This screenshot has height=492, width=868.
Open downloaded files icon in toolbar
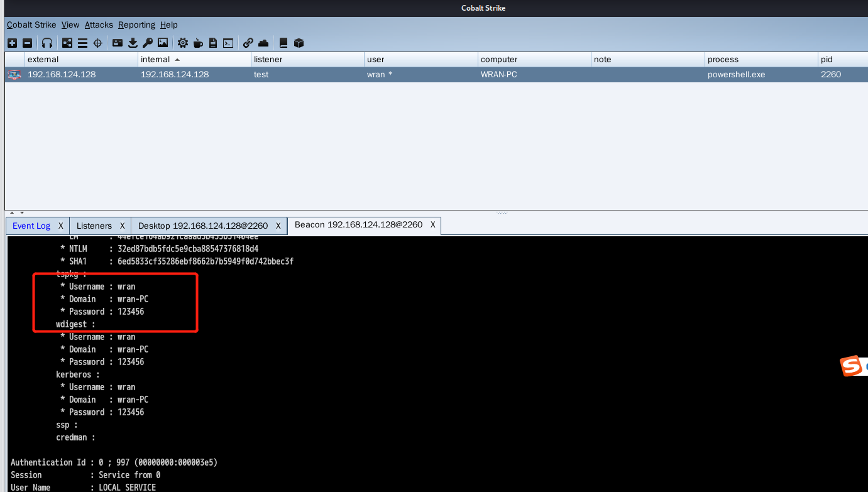coord(133,43)
